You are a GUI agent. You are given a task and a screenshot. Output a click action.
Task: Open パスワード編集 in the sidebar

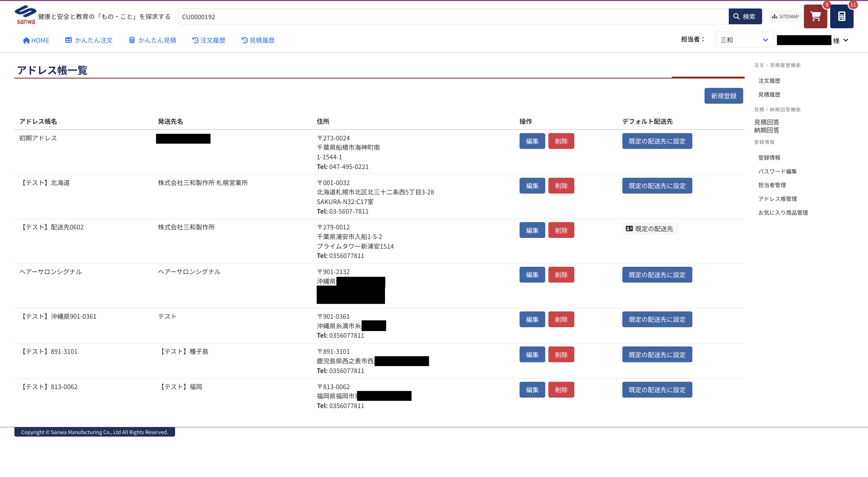point(777,171)
